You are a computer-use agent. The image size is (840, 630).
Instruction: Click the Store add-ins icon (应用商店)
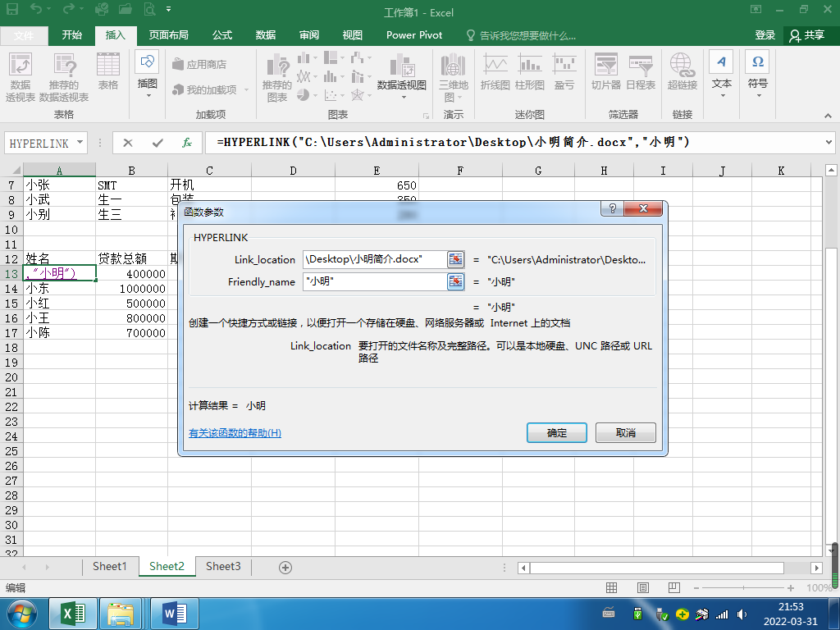(199, 64)
